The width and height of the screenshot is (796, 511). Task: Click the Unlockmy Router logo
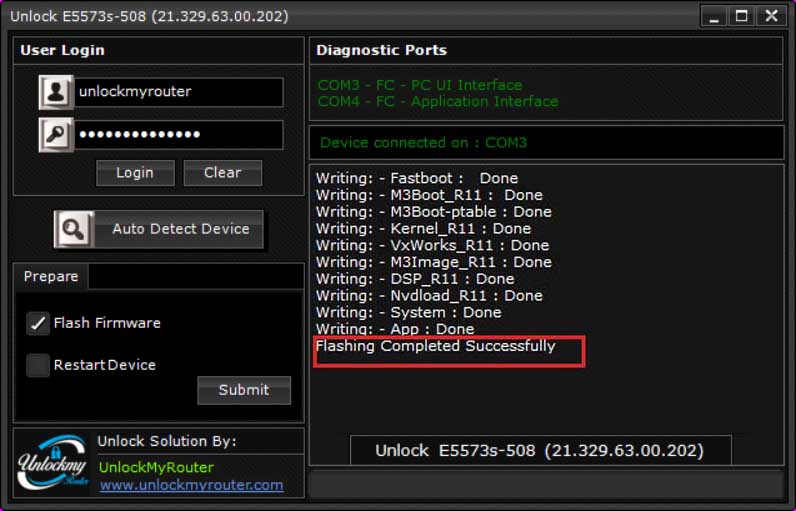53,462
